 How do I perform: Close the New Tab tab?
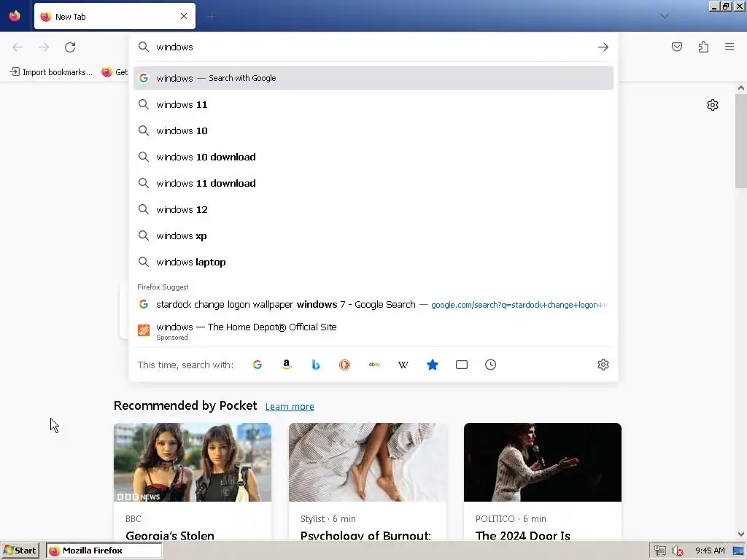pyautogui.click(x=184, y=16)
